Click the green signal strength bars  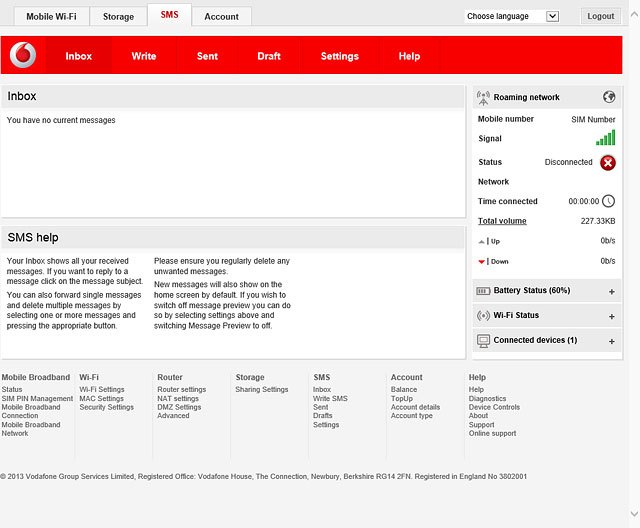pos(605,138)
